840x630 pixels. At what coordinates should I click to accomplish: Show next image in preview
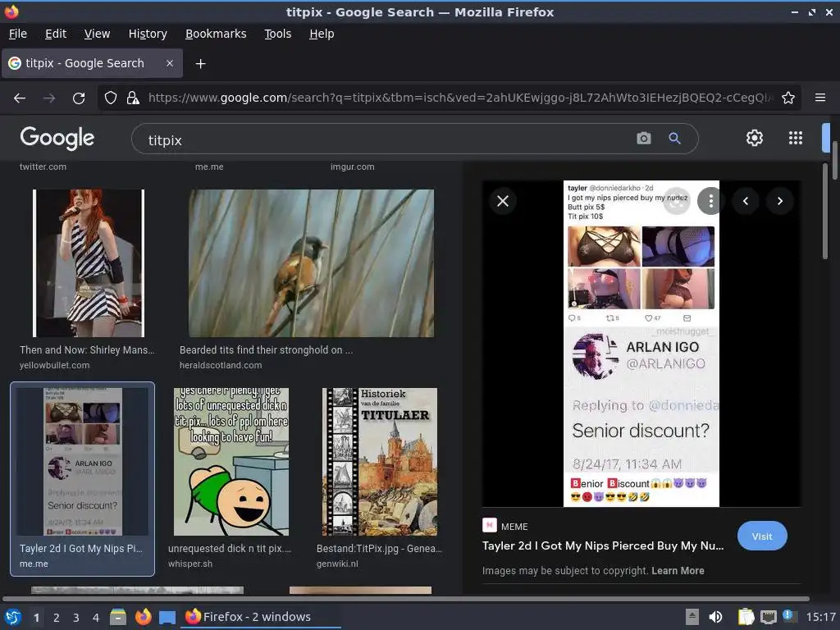pos(780,201)
